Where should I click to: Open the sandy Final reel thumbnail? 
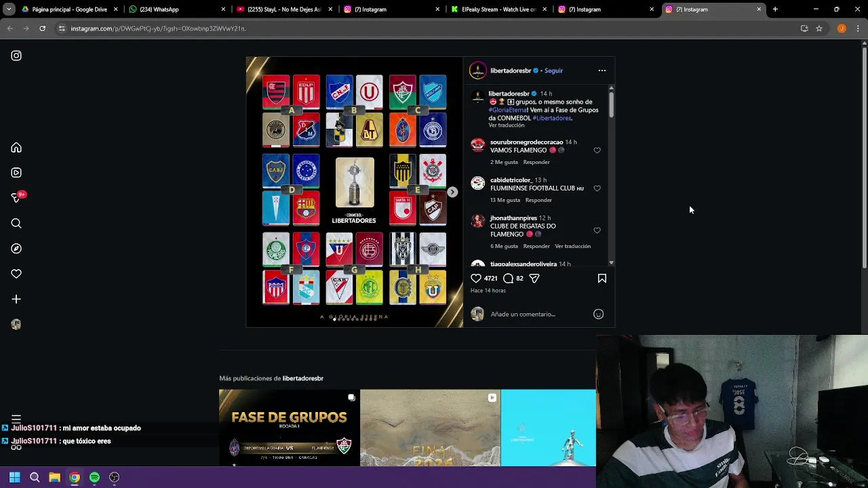(430, 428)
